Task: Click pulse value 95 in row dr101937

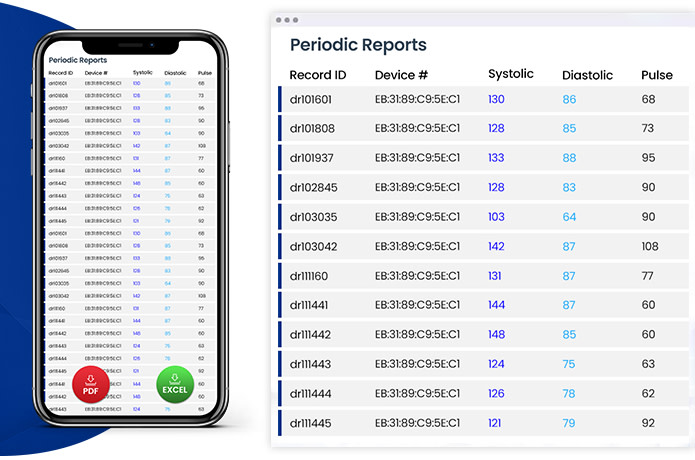Action: tap(648, 158)
